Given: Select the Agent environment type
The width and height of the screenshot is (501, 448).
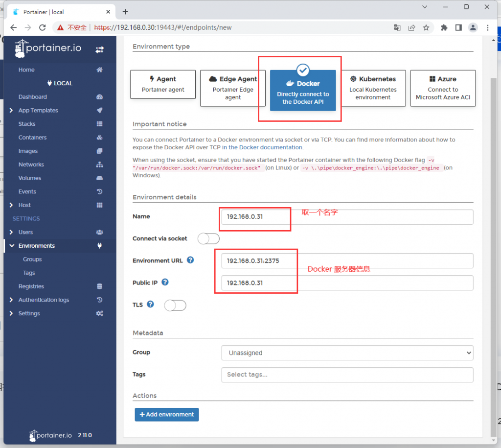Looking at the screenshot, I should (x=163, y=84).
